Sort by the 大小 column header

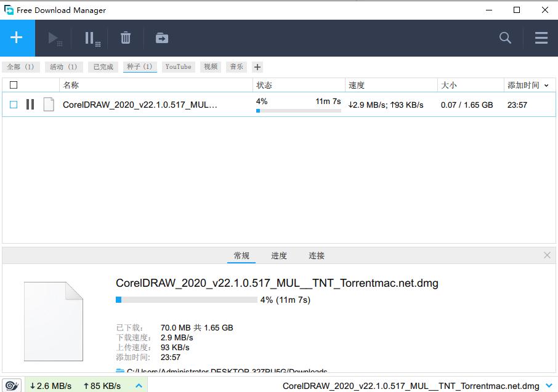[471, 85]
